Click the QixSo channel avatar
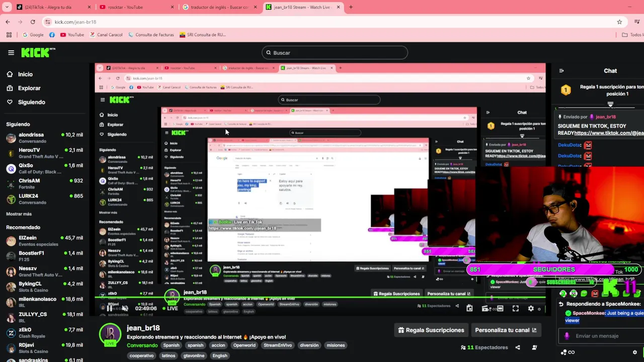 (11, 168)
